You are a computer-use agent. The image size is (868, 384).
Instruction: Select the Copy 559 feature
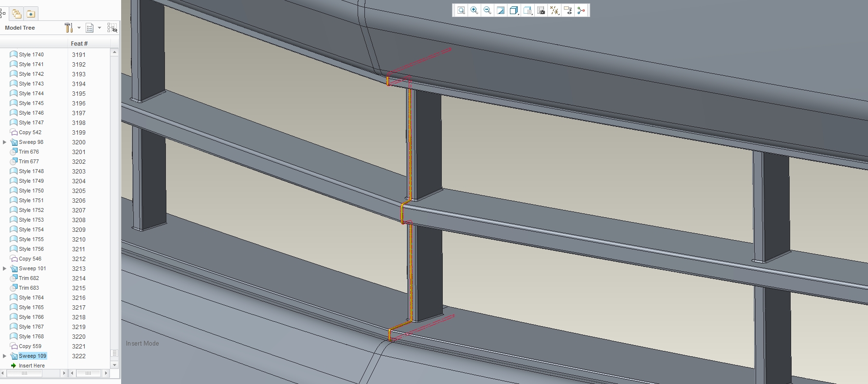click(30, 346)
